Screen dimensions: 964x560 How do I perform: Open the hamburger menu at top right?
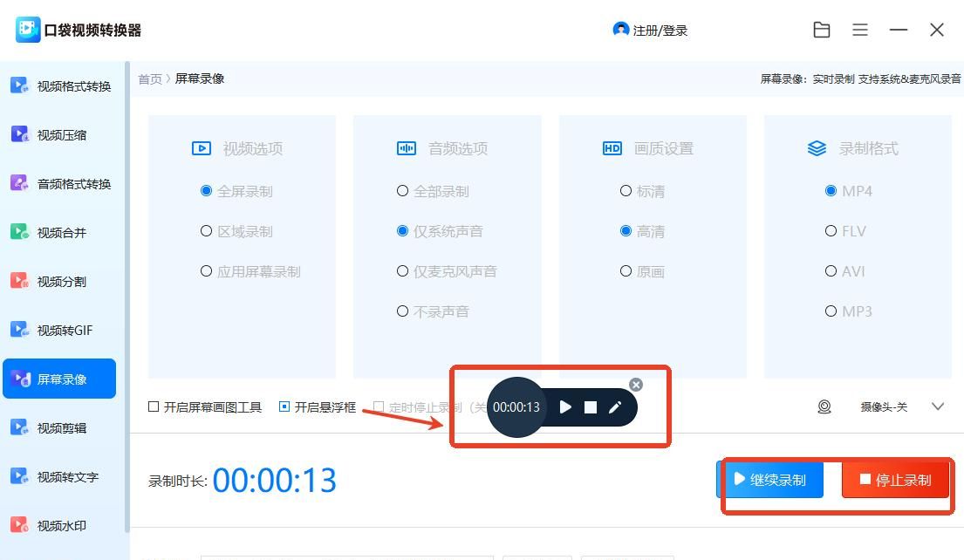click(x=860, y=29)
